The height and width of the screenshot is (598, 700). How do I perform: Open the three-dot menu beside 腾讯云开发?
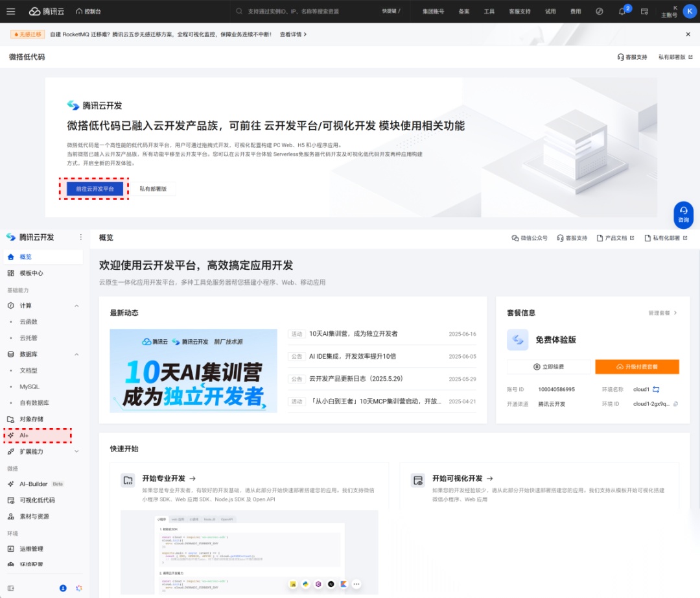coord(81,237)
